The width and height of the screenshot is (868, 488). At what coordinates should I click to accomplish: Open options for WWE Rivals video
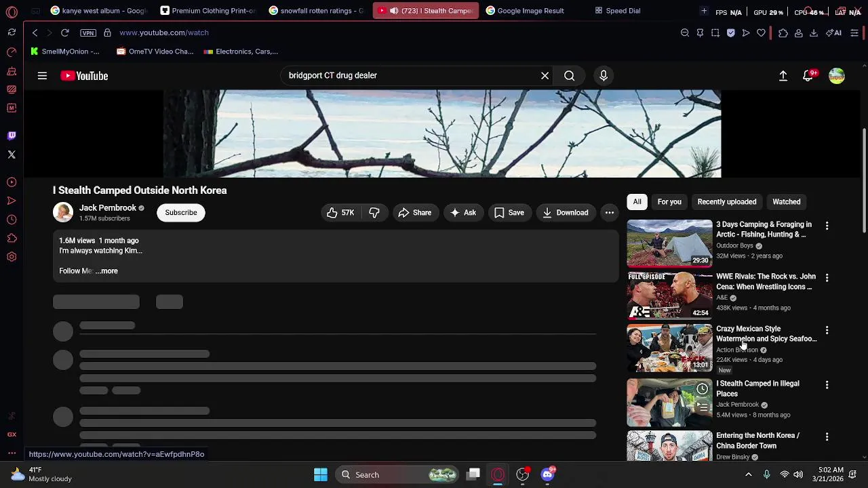tap(827, 278)
